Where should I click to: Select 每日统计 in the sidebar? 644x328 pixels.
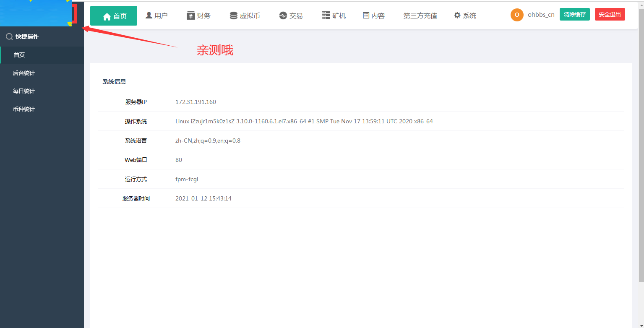point(24,91)
